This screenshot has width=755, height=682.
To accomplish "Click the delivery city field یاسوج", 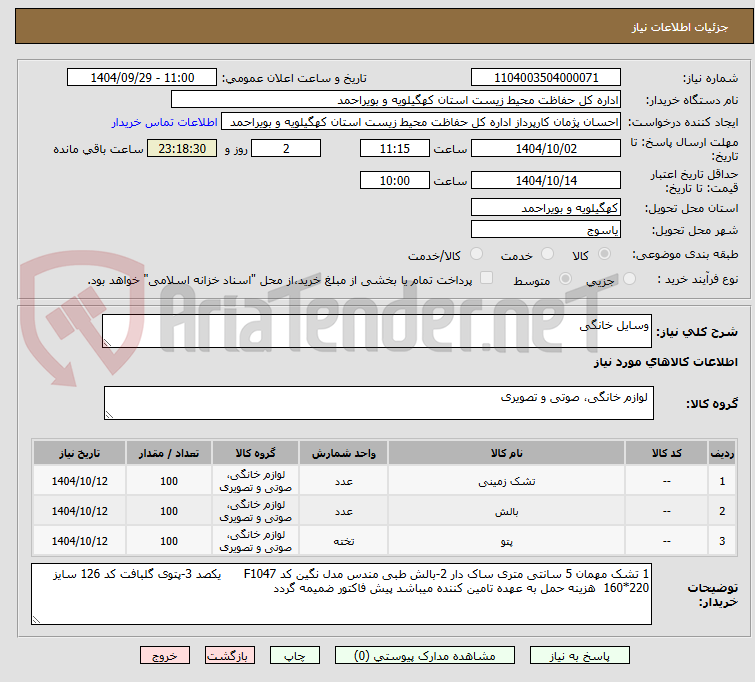I will coord(546,230).
